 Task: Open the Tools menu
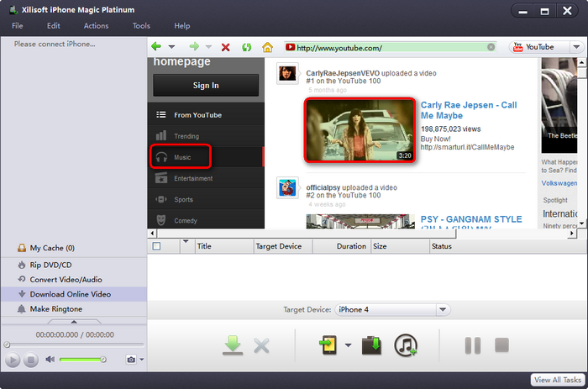141,26
